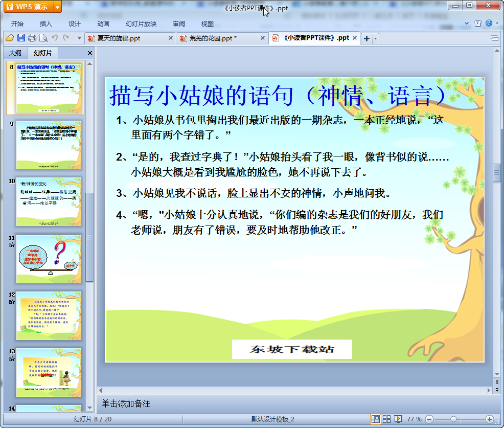Open the 审阅 menu tab
The height and width of the screenshot is (428, 504).
point(179,24)
